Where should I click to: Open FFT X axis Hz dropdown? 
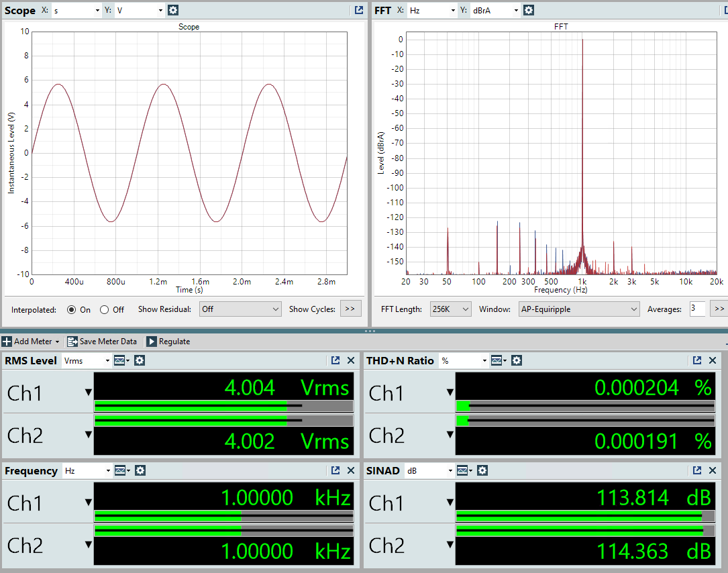[432, 10]
